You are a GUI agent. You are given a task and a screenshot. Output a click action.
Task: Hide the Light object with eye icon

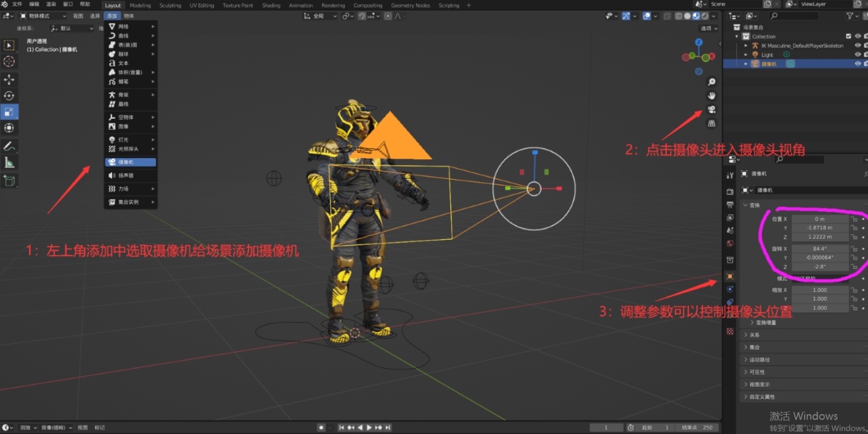(x=858, y=55)
